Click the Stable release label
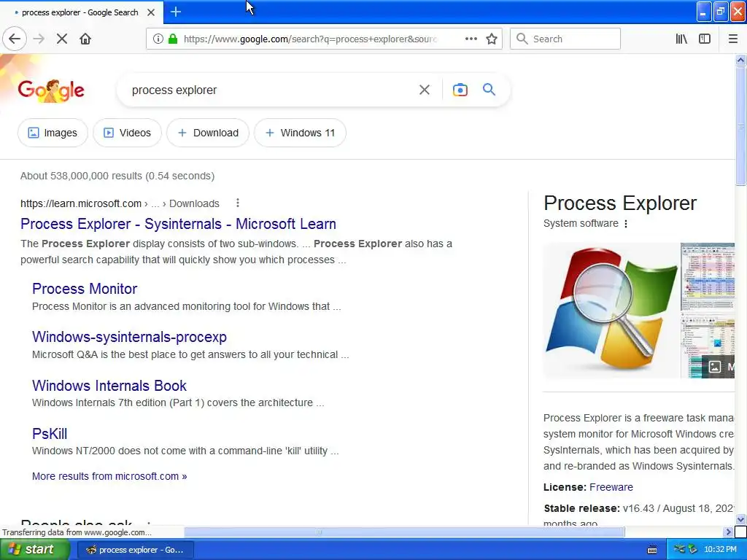The image size is (747, 560). [581, 508]
